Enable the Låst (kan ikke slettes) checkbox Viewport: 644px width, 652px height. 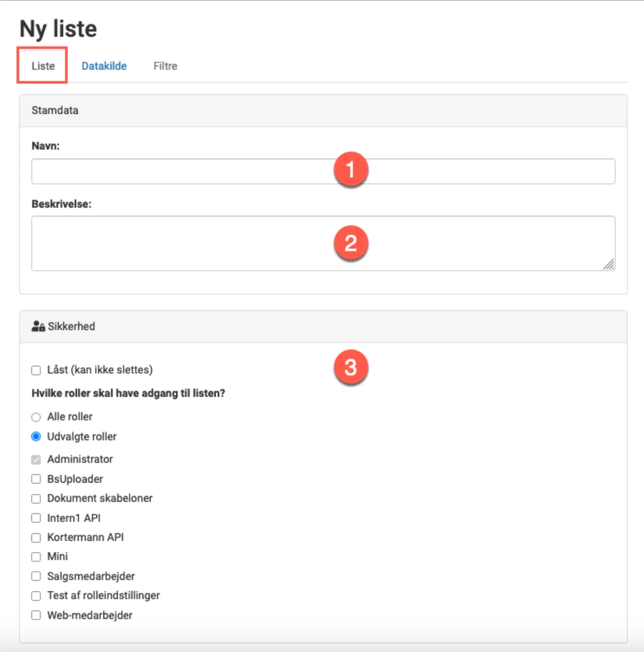tap(36, 370)
